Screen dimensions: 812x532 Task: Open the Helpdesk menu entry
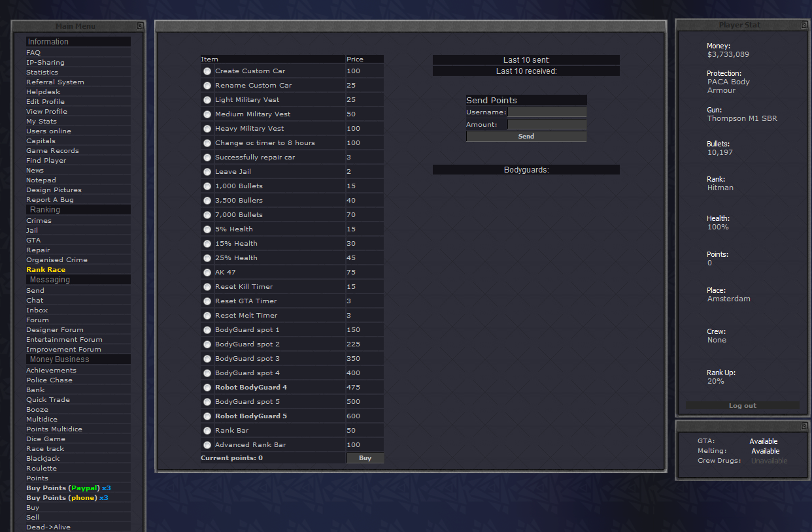(43, 91)
